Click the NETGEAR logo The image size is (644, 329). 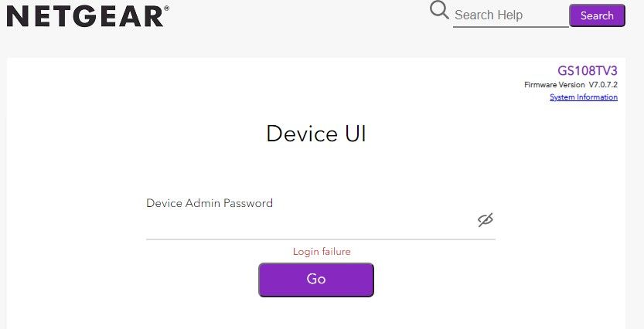85,15
